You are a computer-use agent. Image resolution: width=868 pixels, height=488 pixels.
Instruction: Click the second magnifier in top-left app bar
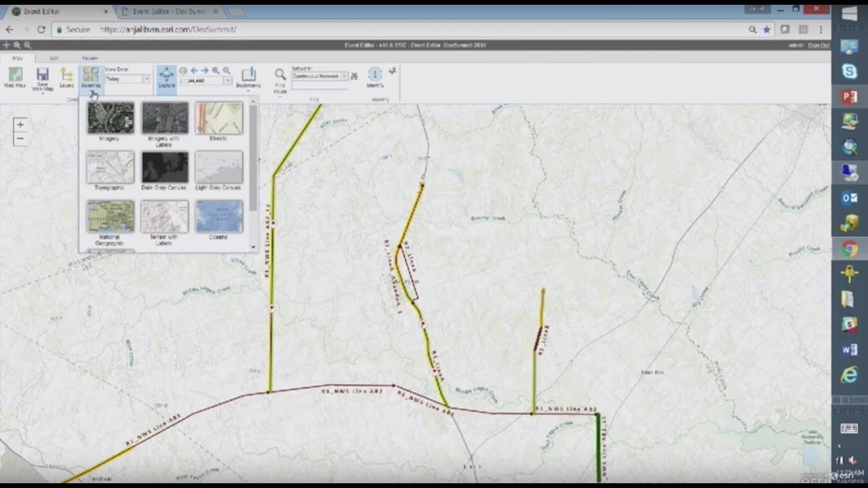pyautogui.click(x=27, y=45)
